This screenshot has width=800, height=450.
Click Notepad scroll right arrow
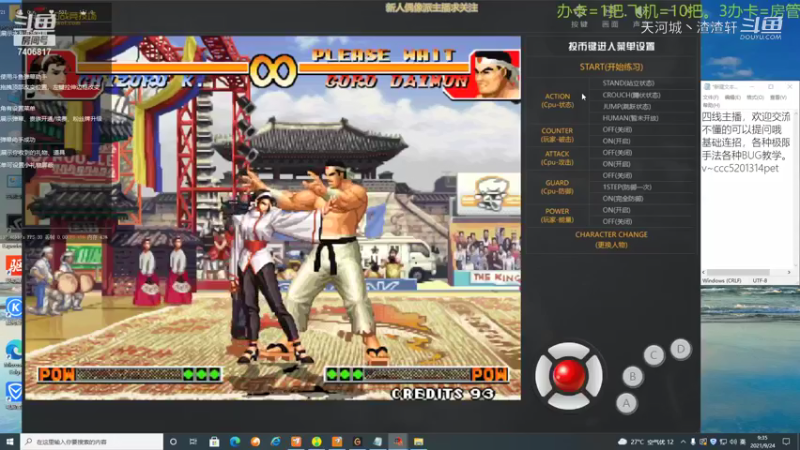click(789, 272)
